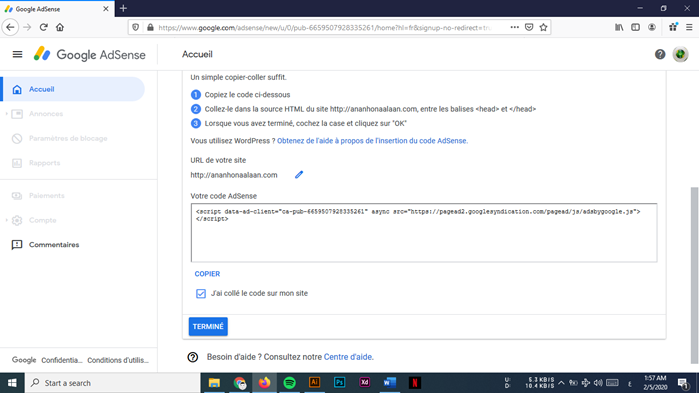This screenshot has height=393, width=699.
Task: Open the Centre d'aide link
Action: pyautogui.click(x=349, y=357)
